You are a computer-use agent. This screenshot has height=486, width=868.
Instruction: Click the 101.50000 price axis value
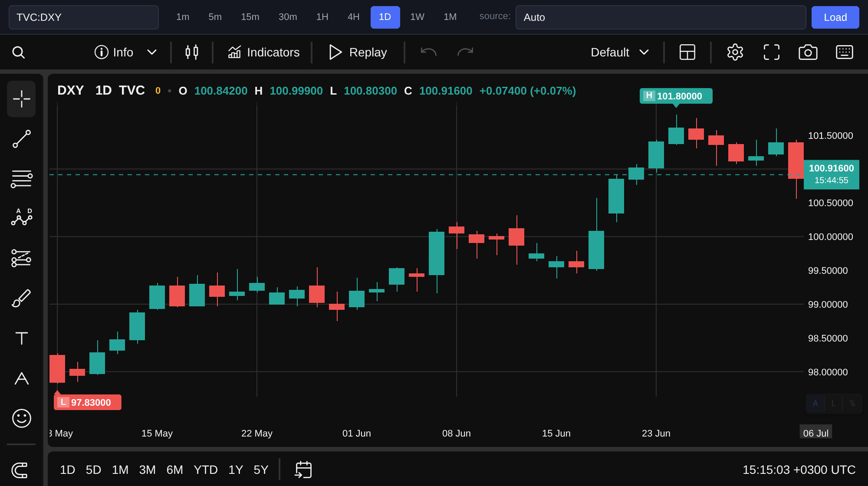click(x=830, y=136)
